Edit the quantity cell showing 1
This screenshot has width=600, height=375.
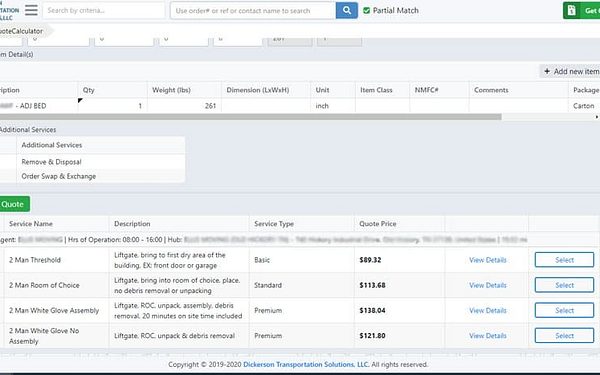[x=112, y=106]
